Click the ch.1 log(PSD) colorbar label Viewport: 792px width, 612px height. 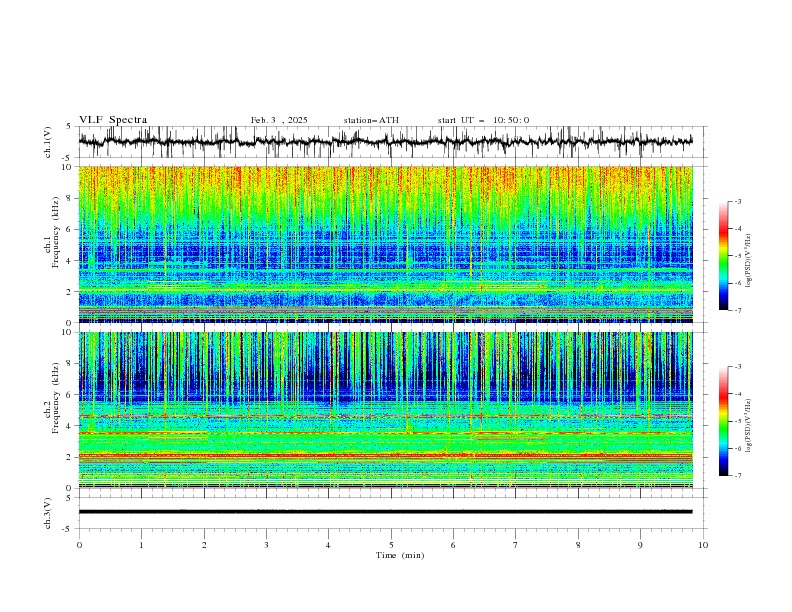coord(748,261)
